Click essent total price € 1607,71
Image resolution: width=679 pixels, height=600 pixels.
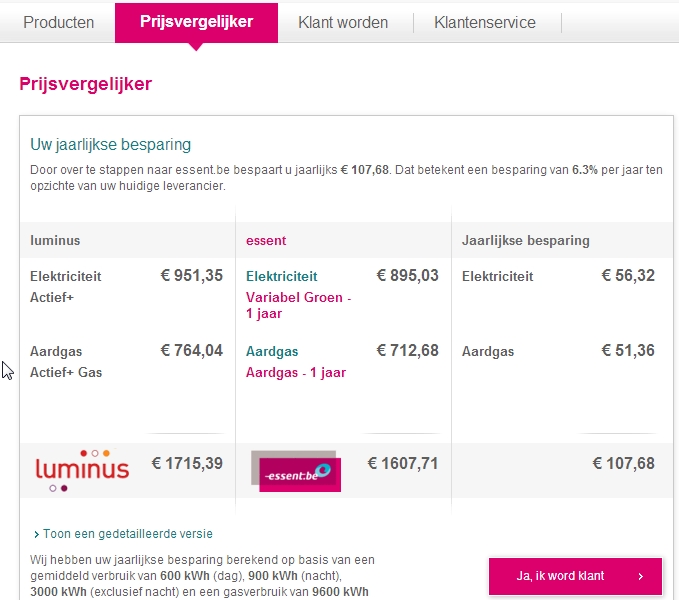(403, 464)
